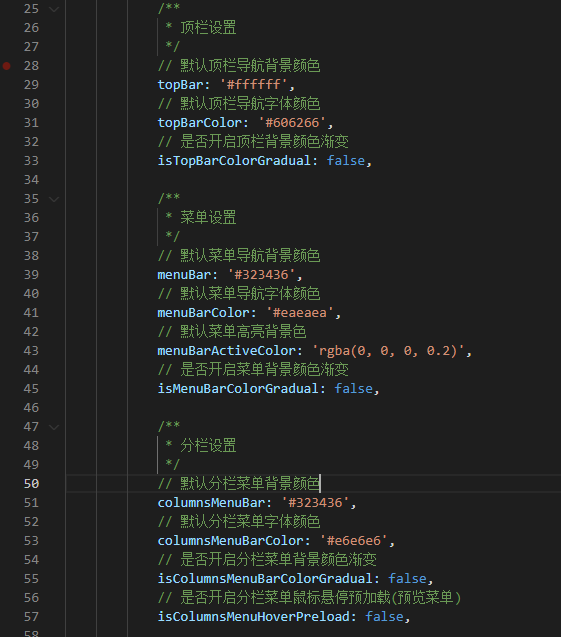Select line number 50 in the gutter
The image size is (561, 637).
click(x=31, y=484)
